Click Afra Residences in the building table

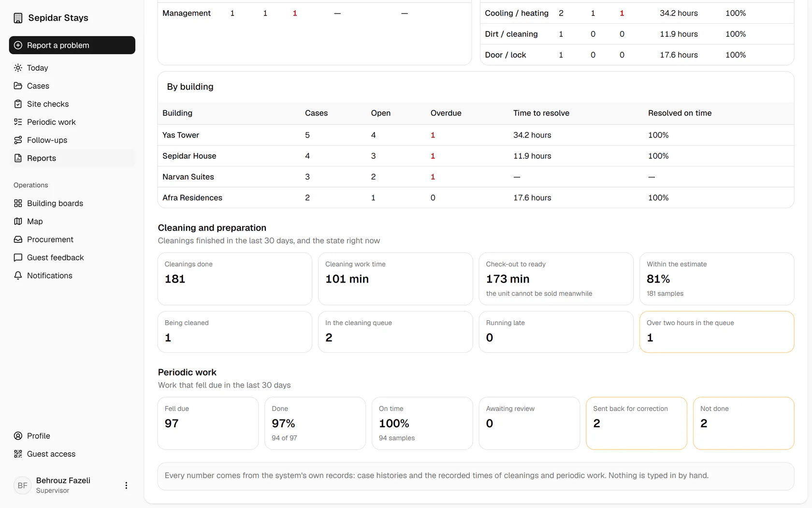pos(192,197)
